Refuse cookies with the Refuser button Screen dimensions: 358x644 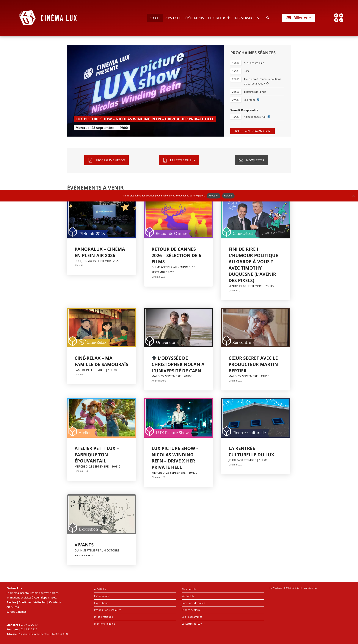pyautogui.click(x=228, y=196)
